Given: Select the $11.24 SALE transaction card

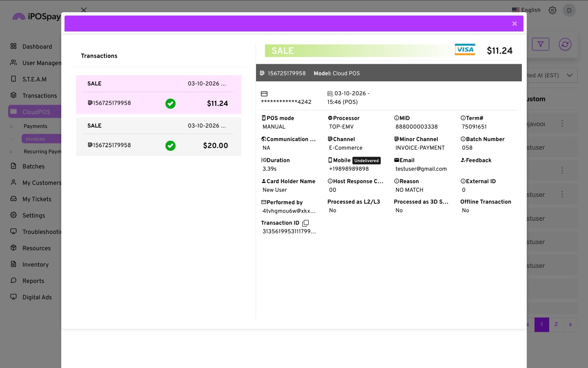Looking at the screenshot, I should point(158,94).
